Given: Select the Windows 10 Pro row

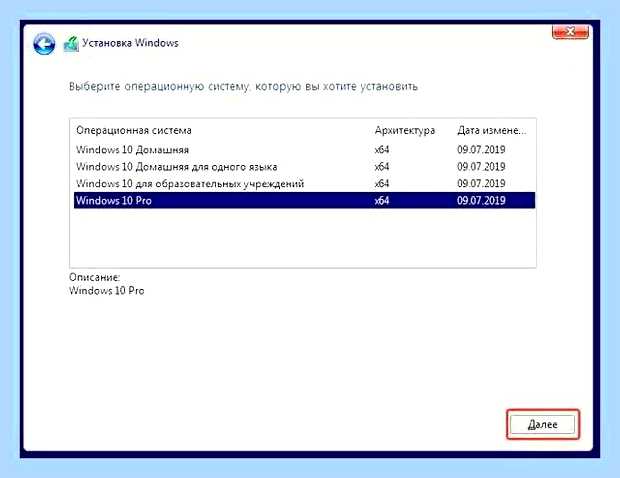Looking at the screenshot, I should tap(304, 200).
